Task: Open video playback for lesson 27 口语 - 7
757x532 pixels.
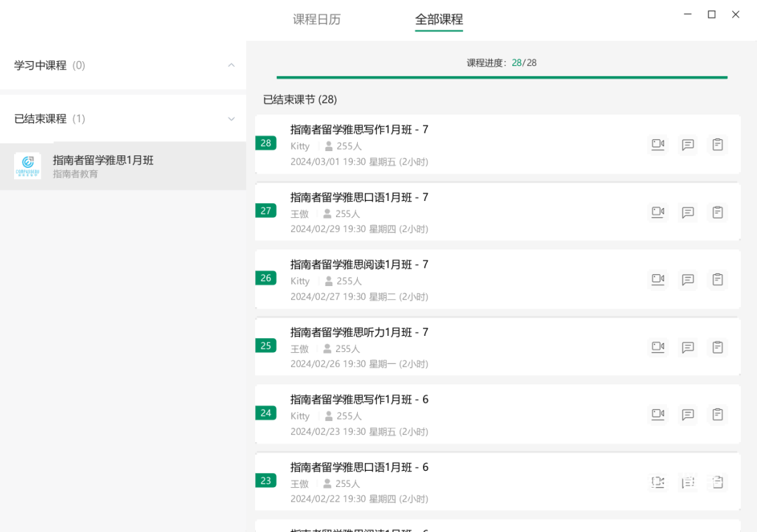Action: click(x=658, y=212)
